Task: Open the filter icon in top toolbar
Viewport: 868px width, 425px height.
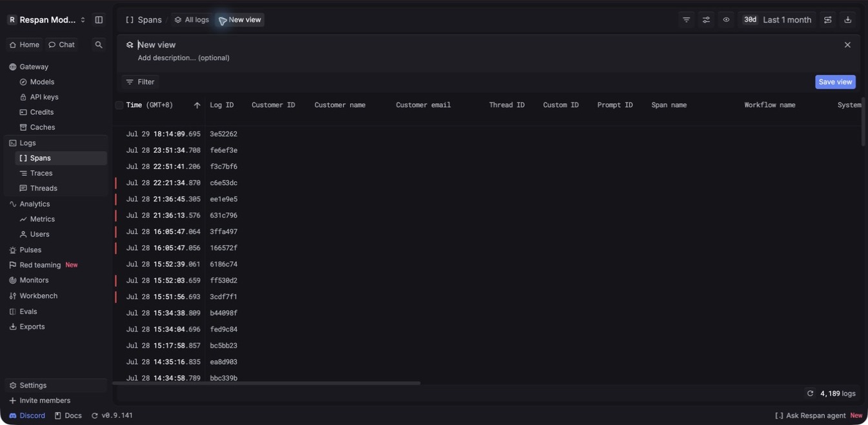Action: [x=686, y=20]
